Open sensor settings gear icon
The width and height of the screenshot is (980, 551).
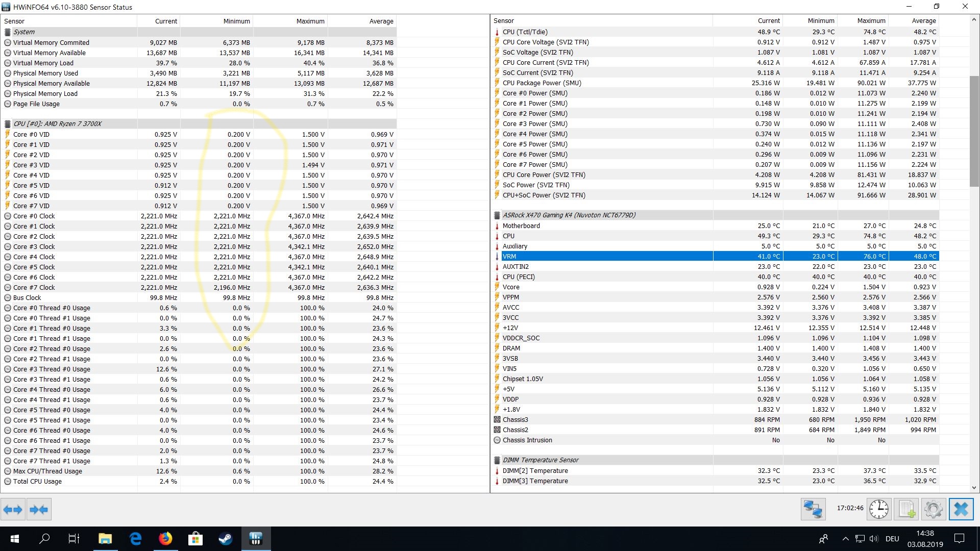pos(933,509)
